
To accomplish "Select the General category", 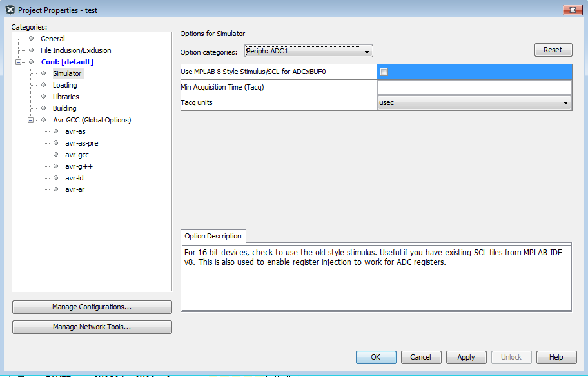I will click(x=52, y=39).
